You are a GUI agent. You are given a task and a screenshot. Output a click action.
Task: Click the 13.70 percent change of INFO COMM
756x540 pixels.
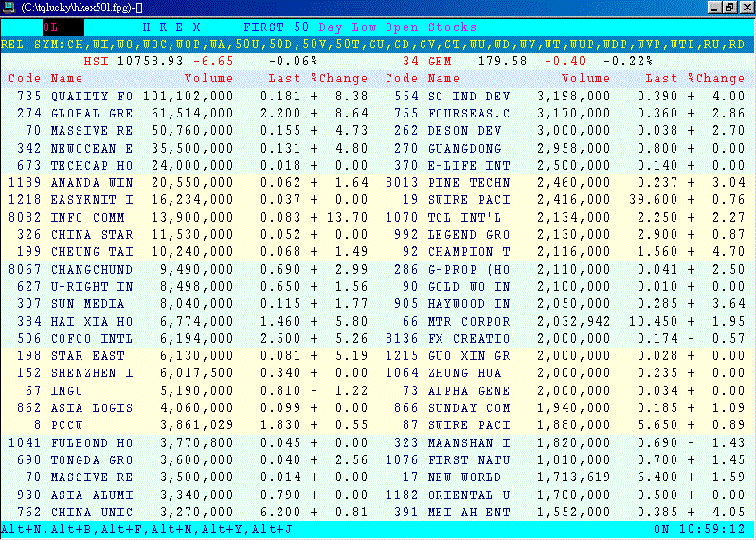pyautogui.click(x=347, y=218)
